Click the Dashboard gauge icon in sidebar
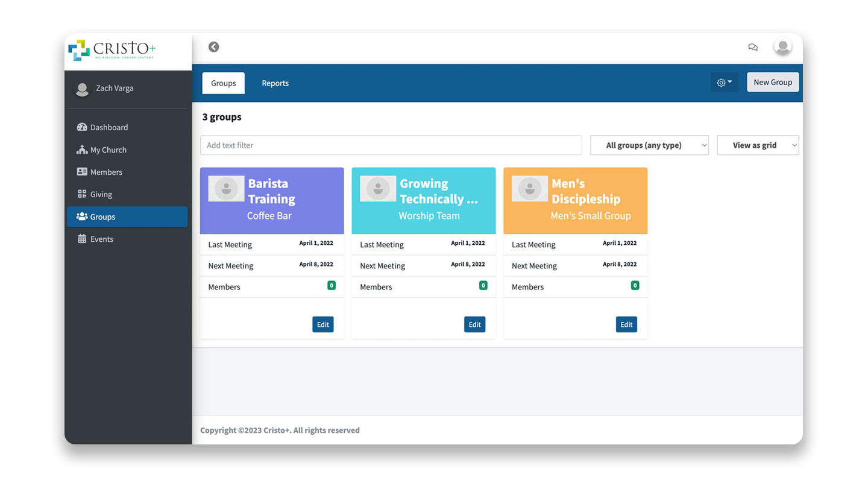Screen dimensions: 868x480 click(82, 127)
